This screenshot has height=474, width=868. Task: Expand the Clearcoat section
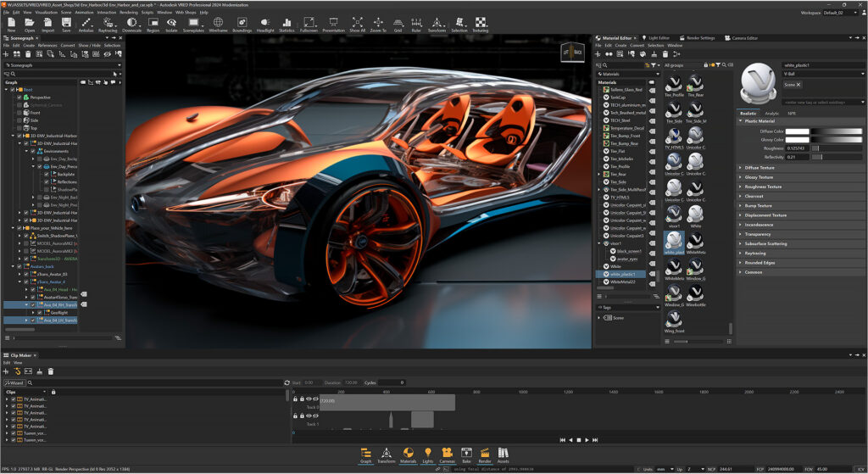pos(740,196)
